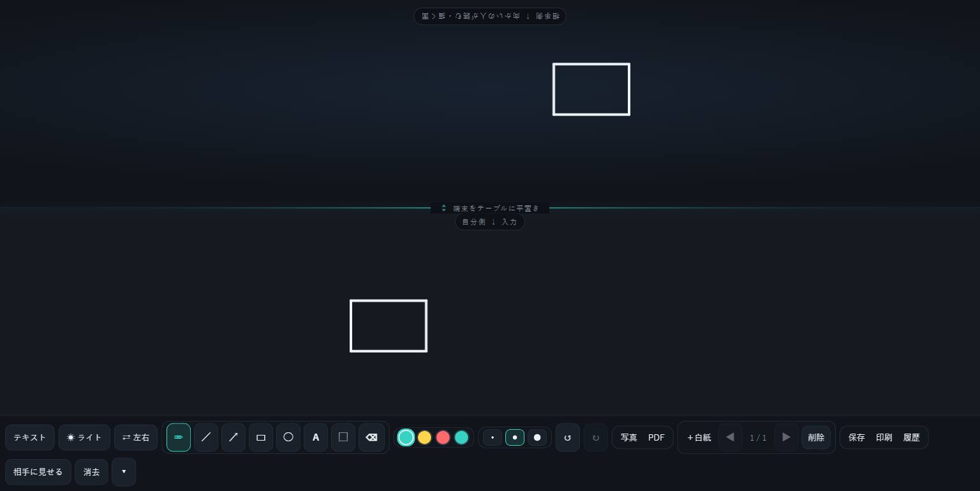Open the テキスト text mode
Screen dimensions: 980x491
coord(30,437)
